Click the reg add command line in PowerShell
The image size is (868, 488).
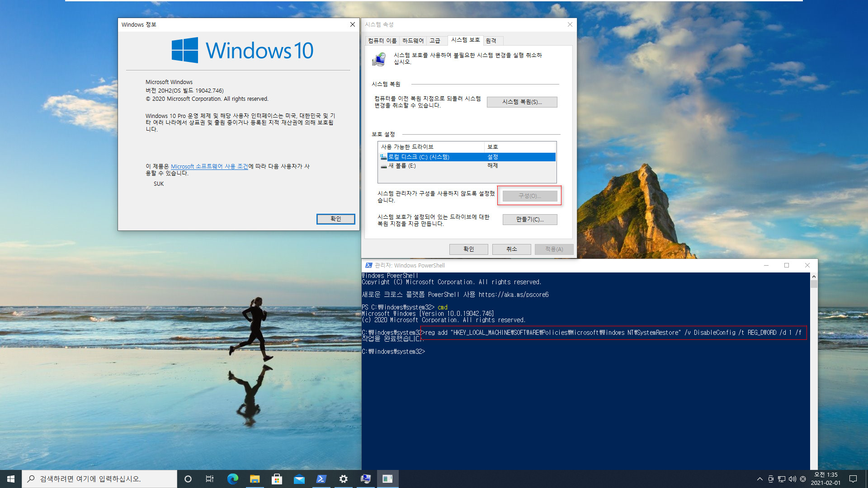click(x=613, y=333)
